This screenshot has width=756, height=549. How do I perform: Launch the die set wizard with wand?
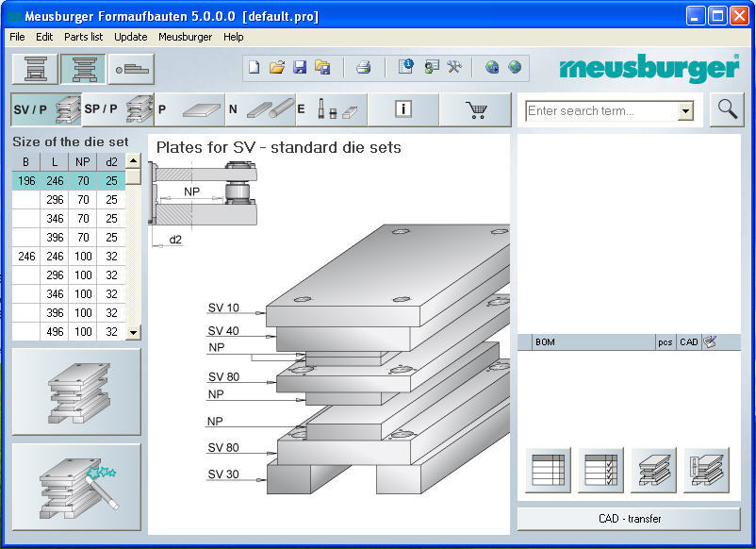tap(76, 488)
